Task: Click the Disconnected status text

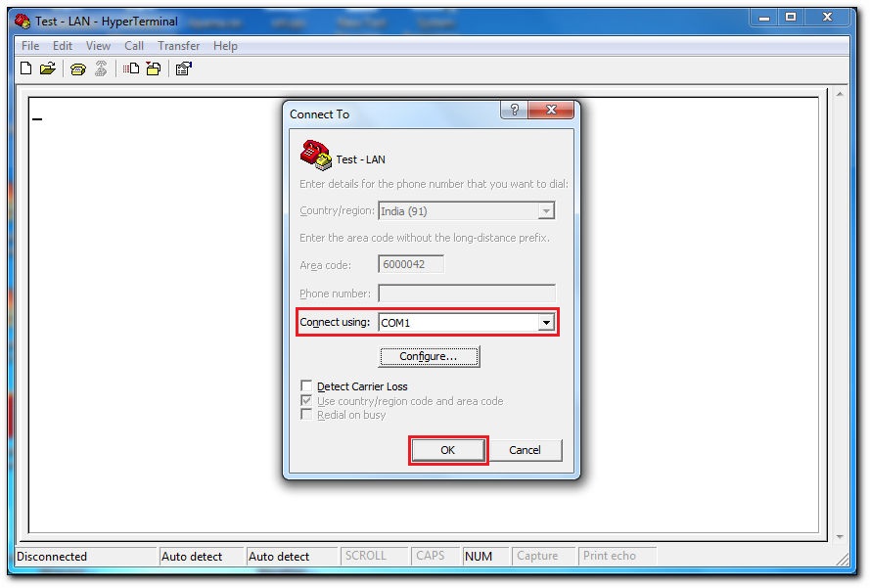Action: (x=52, y=557)
